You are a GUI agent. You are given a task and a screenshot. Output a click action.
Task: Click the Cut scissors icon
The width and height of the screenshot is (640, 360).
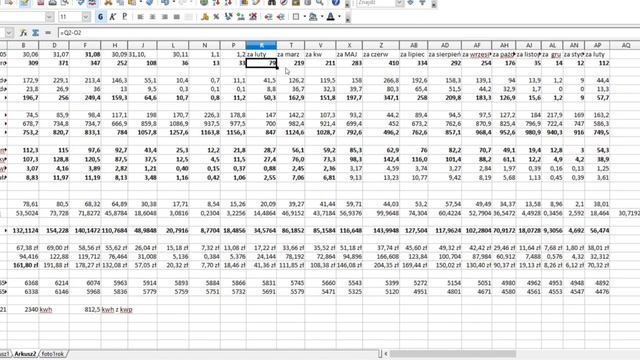[x=108, y=2]
